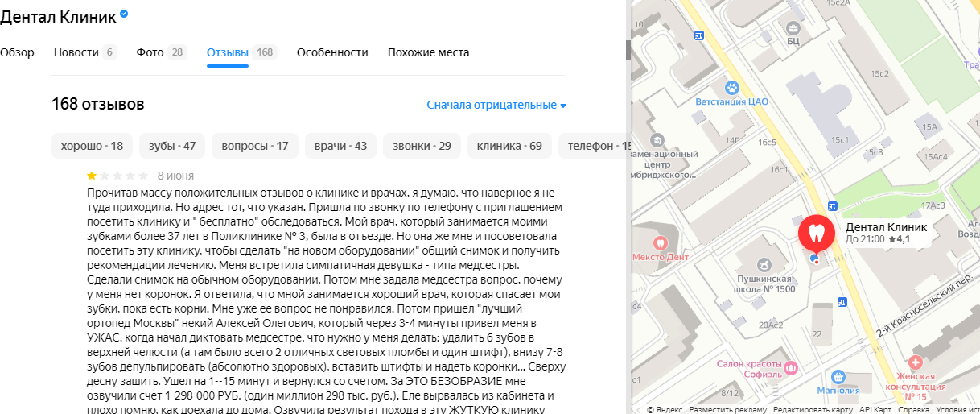Screen dimensions: 980x414
Task: Click building number 15с1 on map
Action: pos(841,139)
